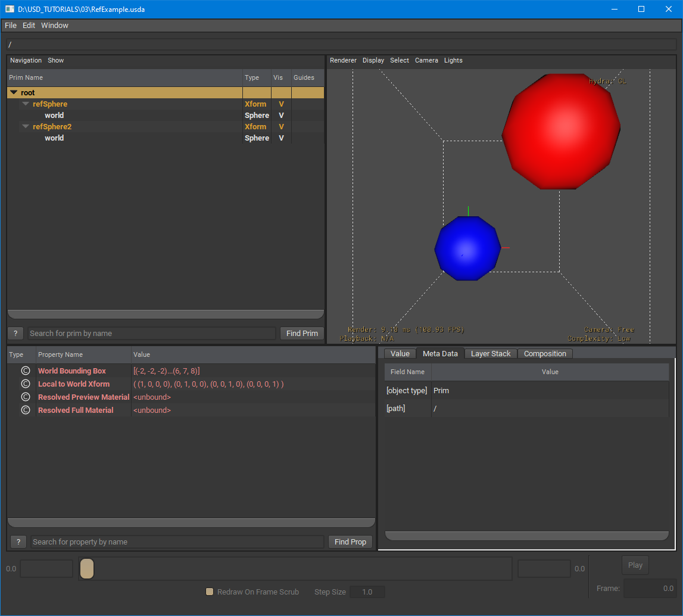Enable Redraw On Frame Scrub

[x=209, y=592]
